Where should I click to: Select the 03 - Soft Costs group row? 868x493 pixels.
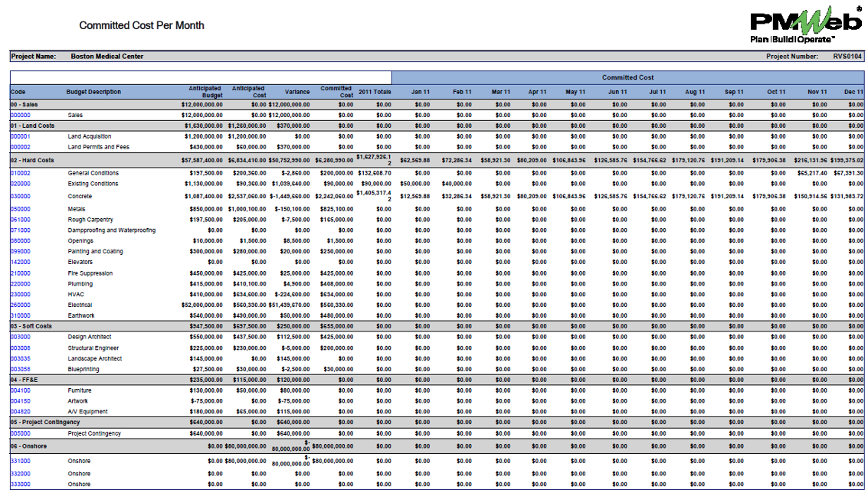tap(437, 326)
